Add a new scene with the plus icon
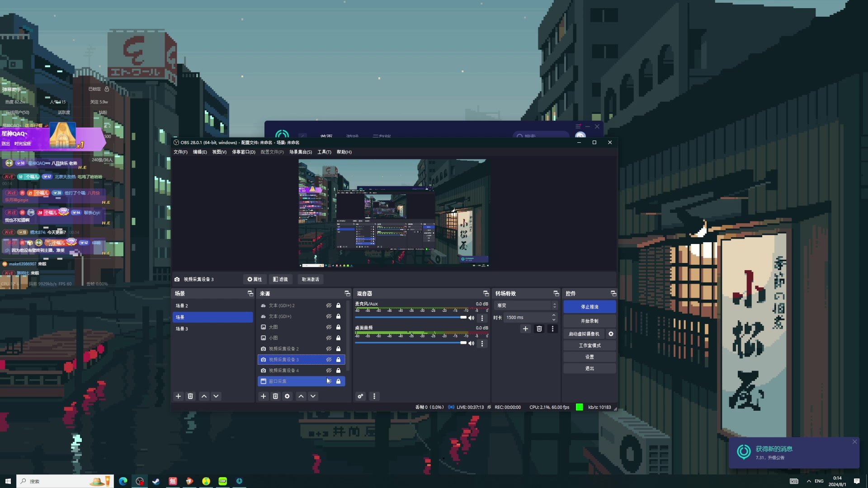Viewport: 868px width, 488px height. (178, 396)
